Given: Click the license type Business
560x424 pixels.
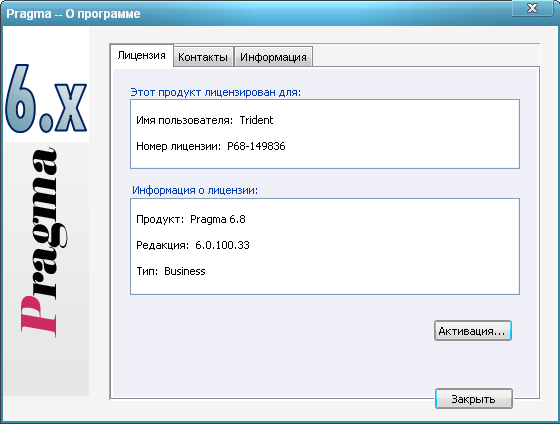Looking at the screenshot, I should (x=185, y=271).
